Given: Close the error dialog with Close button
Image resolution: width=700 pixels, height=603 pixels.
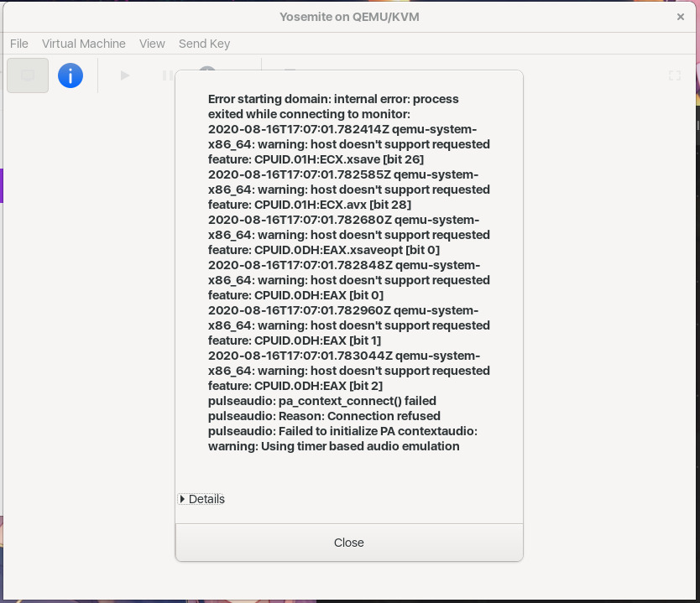Looking at the screenshot, I should (x=349, y=543).
